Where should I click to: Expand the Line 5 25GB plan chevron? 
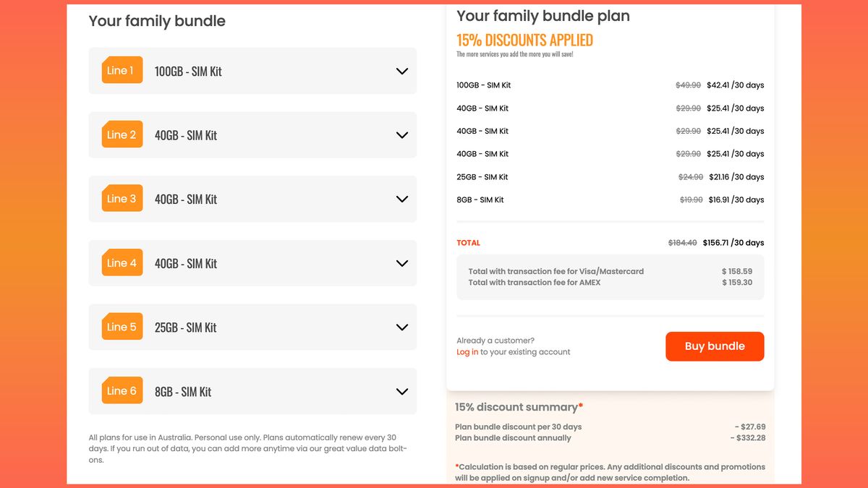pyautogui.click(x=402, y=328)
